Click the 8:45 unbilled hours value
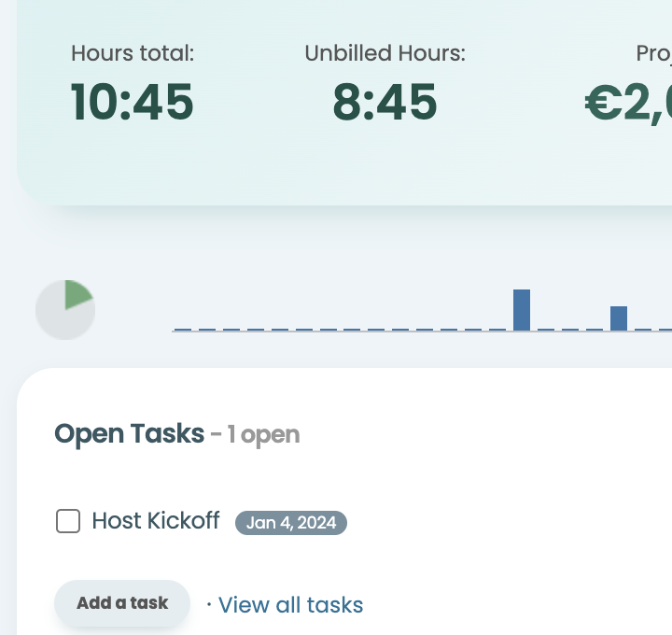 (385, 103)
